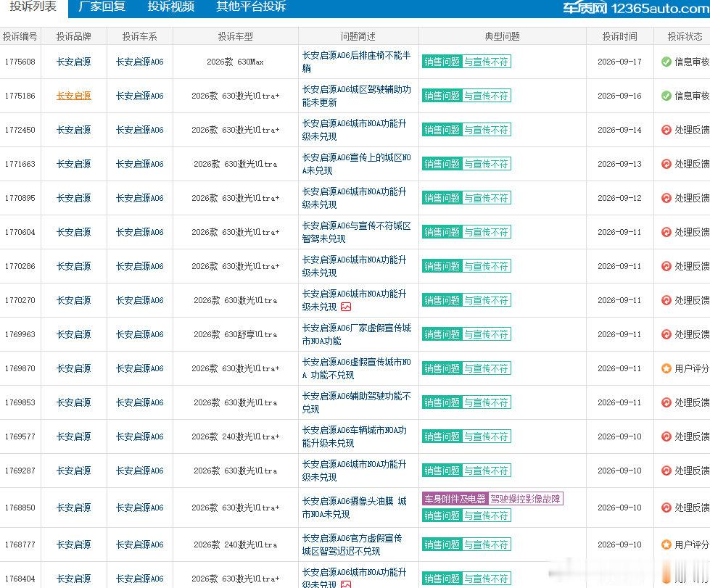Click red processing status icon for complaint 1769853
The height and width of the screenshot is (588, 710).
666,402
